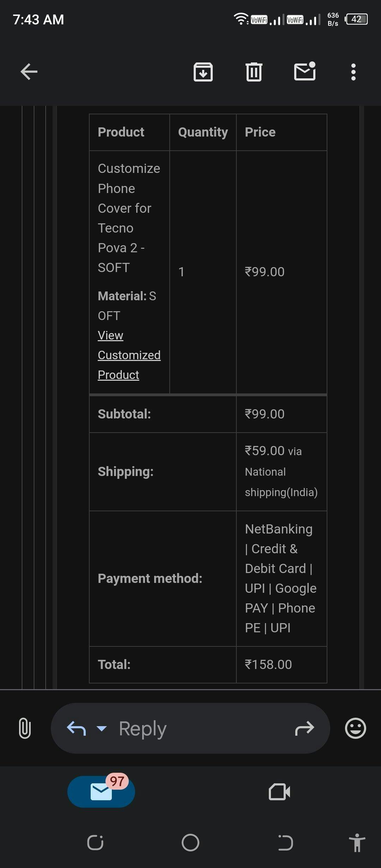
Task: Tap the reply arrow icon
Action: click(76, 728)
